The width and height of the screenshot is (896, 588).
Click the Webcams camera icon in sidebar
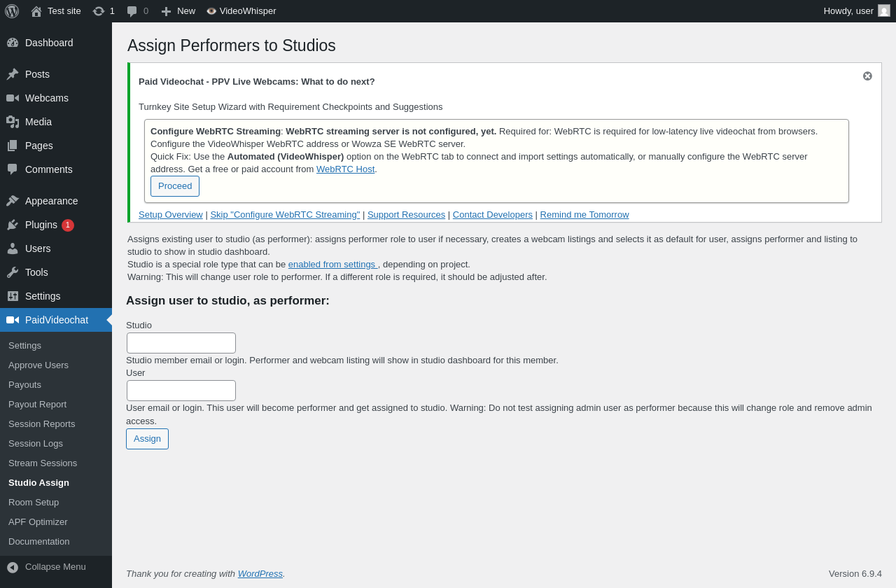pos(13,98)
